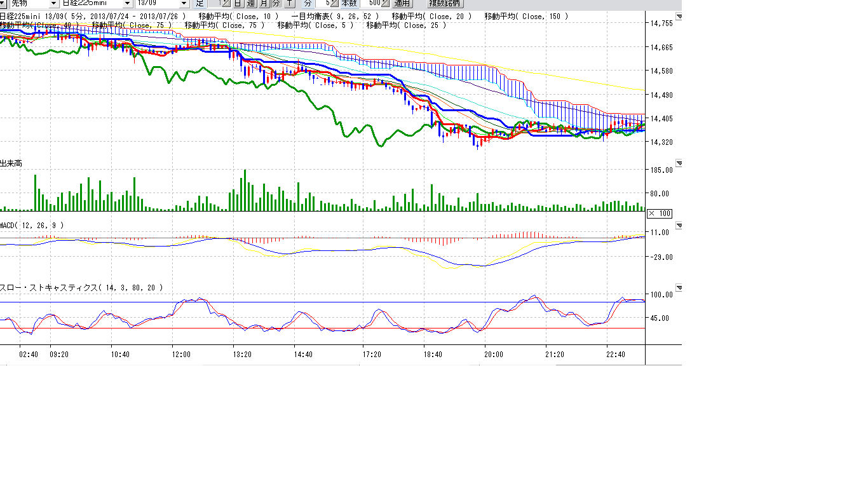Click the ×100 volume scale box

[659, 213]
